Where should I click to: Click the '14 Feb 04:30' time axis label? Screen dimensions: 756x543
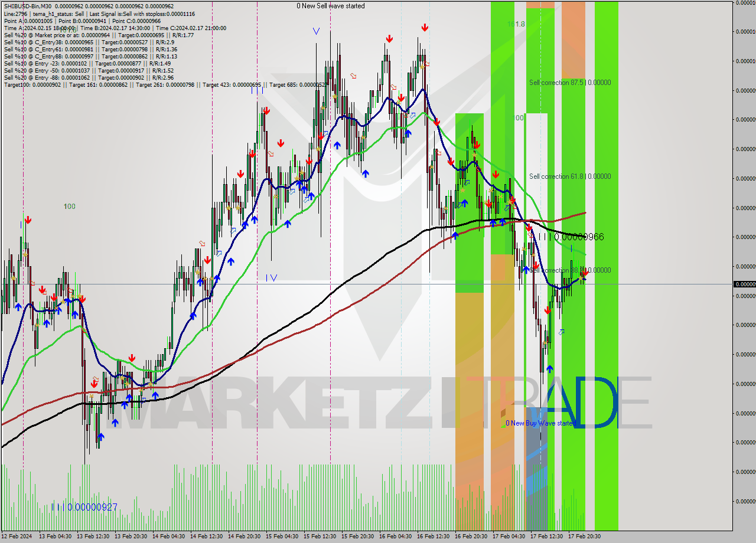(x=169, y=537)
